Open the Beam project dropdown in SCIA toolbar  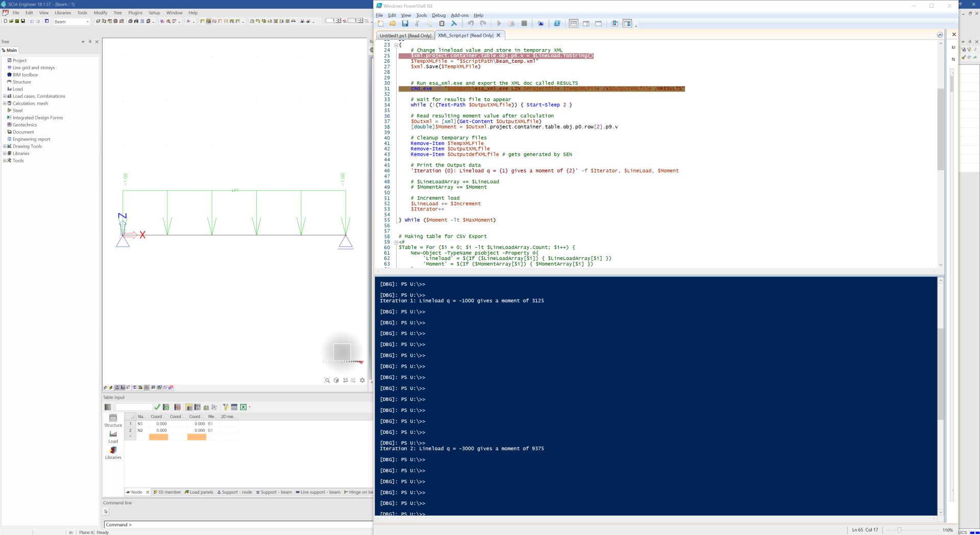[x=88, y=21]
